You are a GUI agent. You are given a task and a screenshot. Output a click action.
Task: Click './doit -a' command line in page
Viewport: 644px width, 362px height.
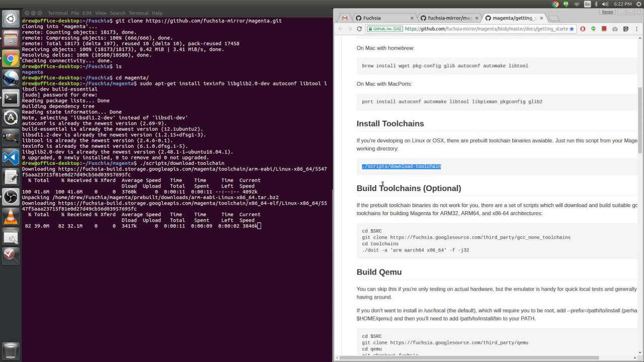click(415, 250)
